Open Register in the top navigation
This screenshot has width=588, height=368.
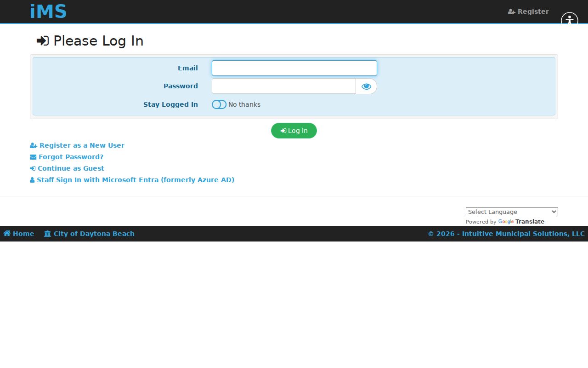pos(528,11)
